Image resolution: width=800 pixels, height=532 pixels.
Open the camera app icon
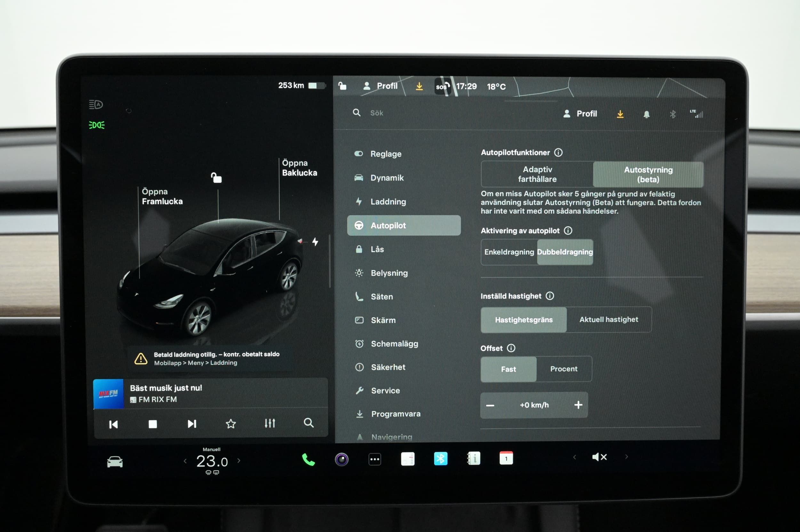341,460
